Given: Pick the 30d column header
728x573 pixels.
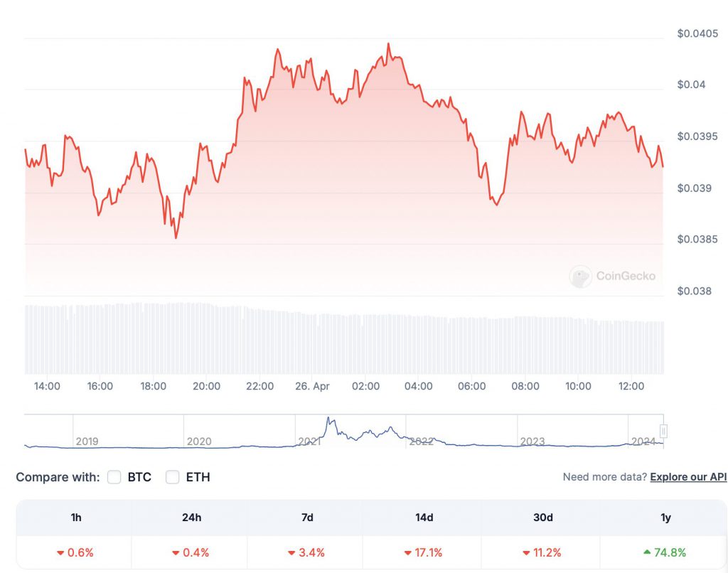Looking at the screenshot, I should (542, 518).
